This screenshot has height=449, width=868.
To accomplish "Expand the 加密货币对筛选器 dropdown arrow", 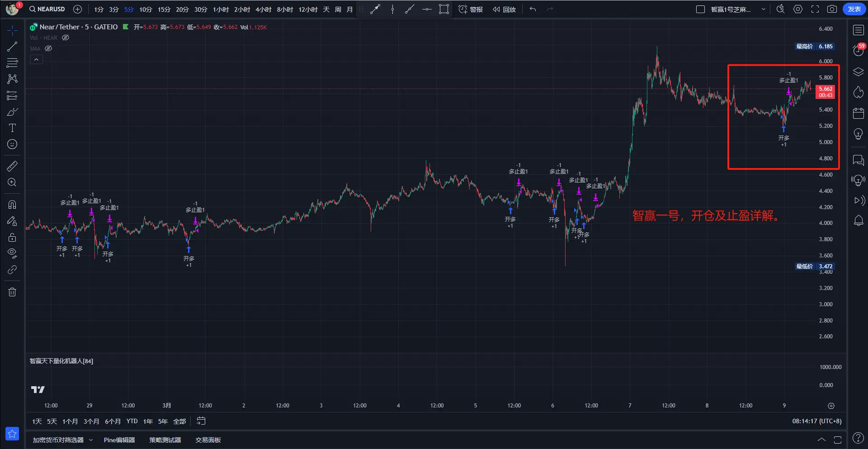I will (91, 440).
